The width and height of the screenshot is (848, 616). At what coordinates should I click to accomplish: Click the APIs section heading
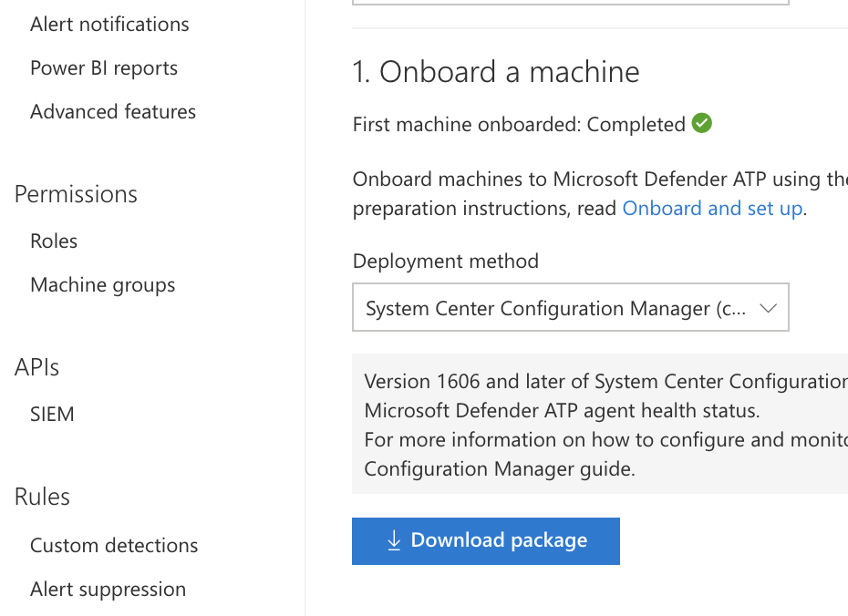pos(37,367)
